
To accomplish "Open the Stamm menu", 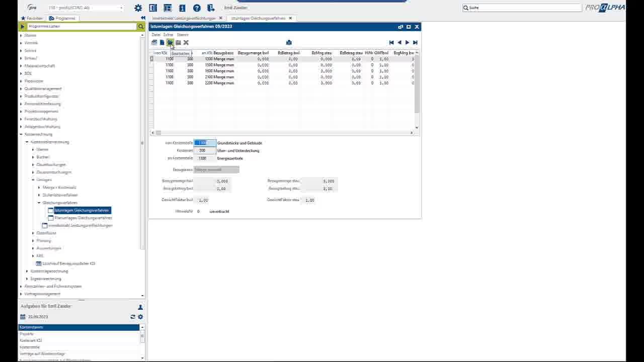I will (x=183, y=35).
